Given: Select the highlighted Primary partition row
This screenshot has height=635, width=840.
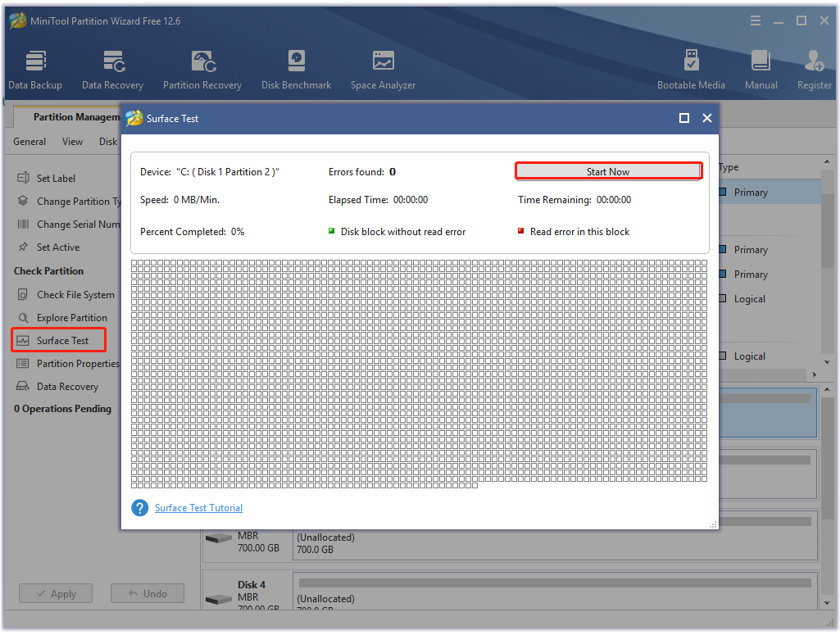Looking at the screenshot, I should click(770, 192).
